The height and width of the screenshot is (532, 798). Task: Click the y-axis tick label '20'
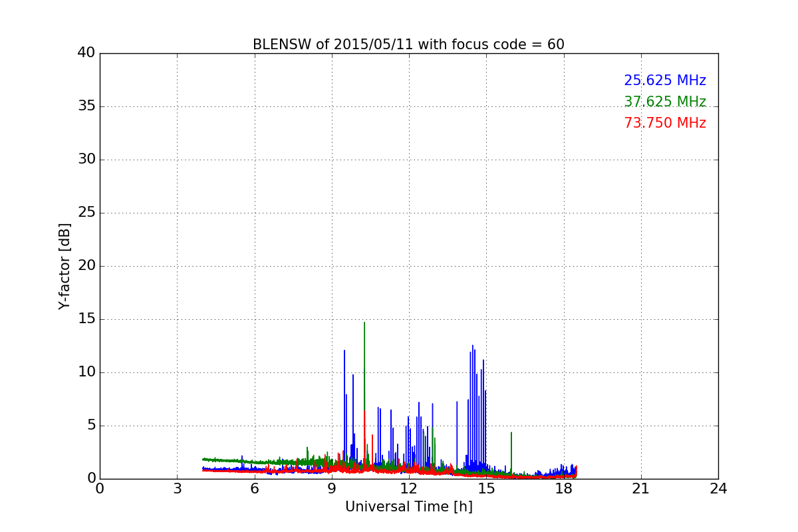tap(86, 266)
